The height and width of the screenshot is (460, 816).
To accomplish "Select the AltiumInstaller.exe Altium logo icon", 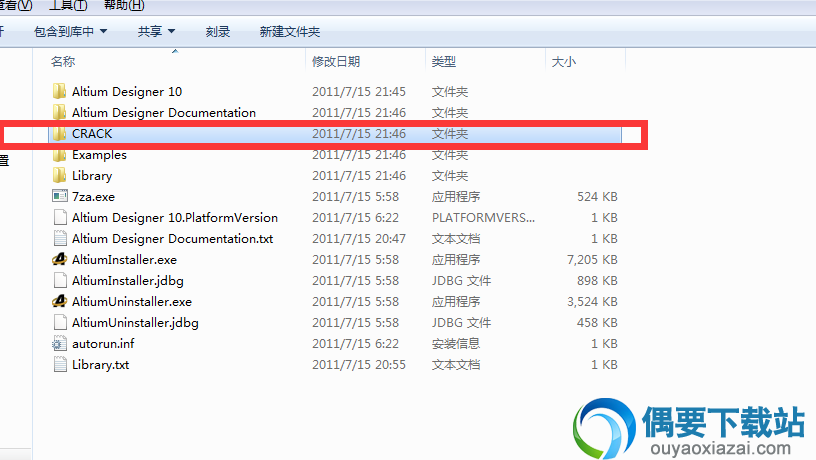I will click(60, 259).
